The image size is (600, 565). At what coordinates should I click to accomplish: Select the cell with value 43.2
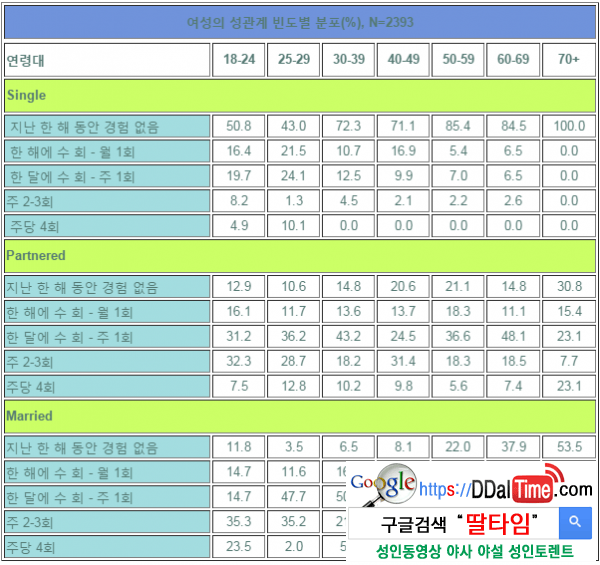point(348,336)
